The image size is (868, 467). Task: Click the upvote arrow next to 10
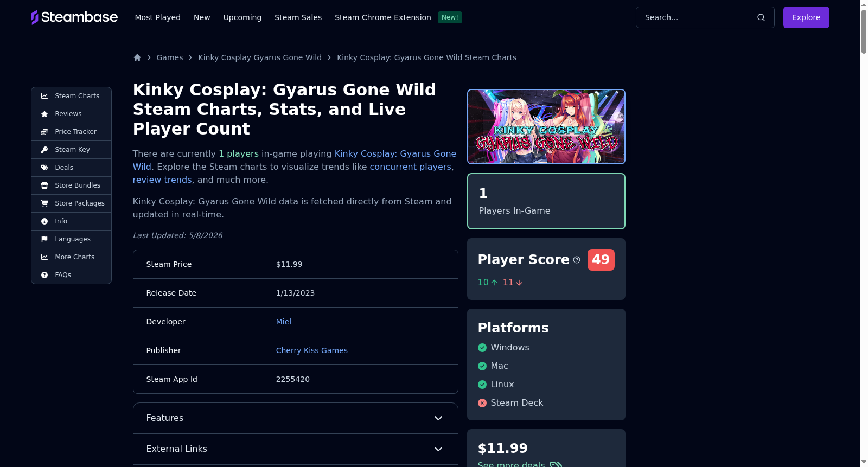pyautogui.click(x=494, y=283)
